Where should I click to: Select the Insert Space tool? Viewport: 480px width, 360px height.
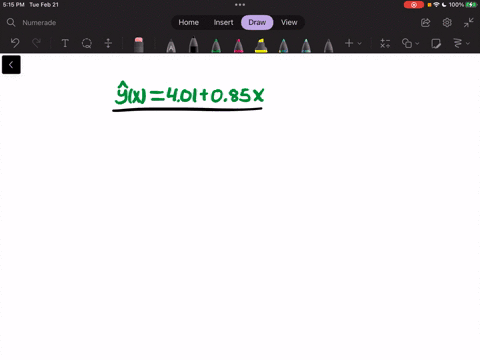click(x=108, y=43)
